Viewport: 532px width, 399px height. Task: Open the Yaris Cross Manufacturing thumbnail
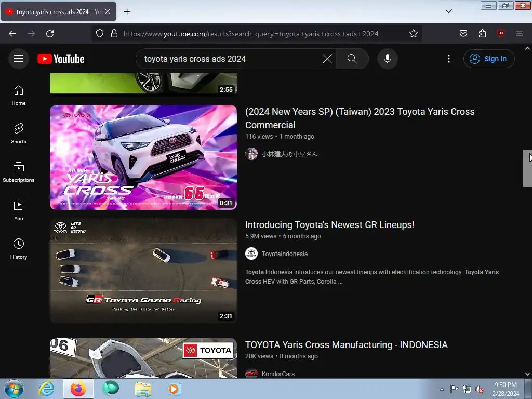[143, 358]
